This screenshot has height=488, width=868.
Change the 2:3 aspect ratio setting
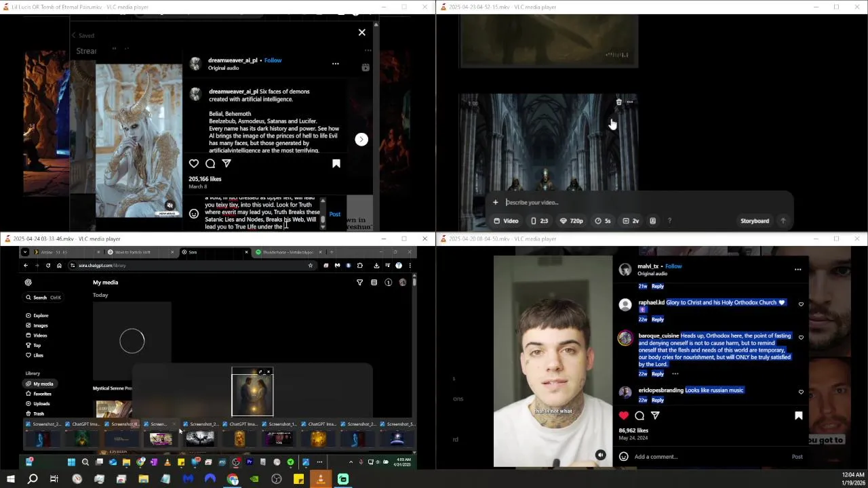pos(540,221)
